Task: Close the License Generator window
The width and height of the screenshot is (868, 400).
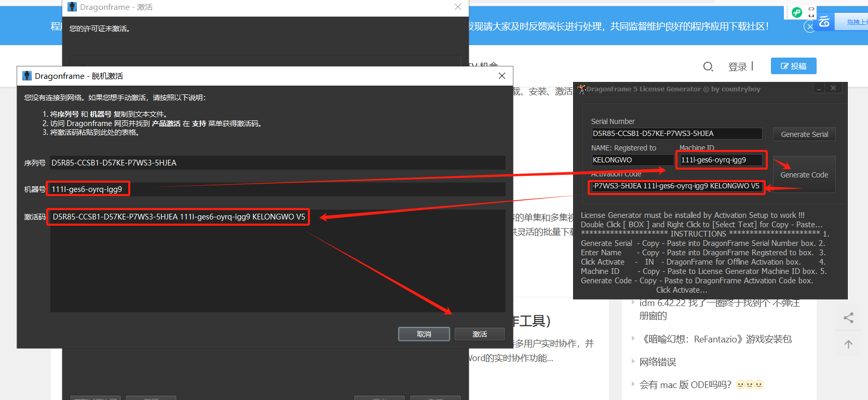Action: coord(833,89)
